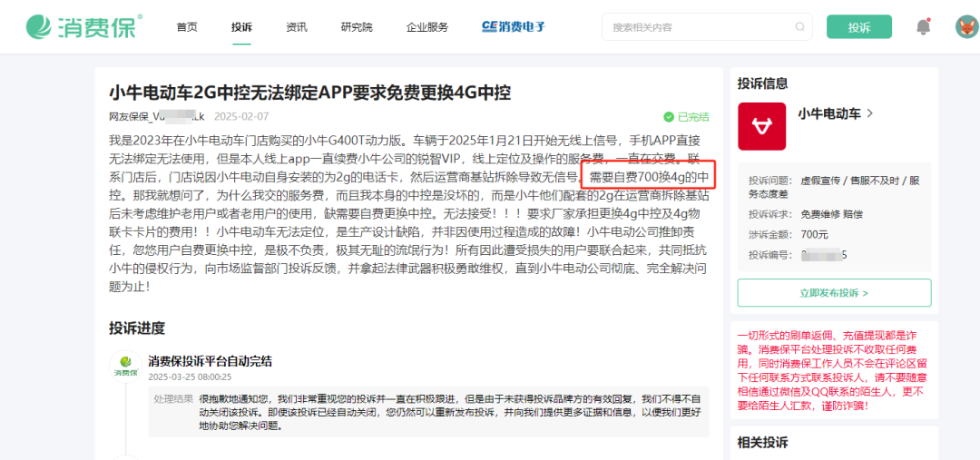This screenshot has height=460, width=980.
Task: Open the notification bell
Action: point(923,27)
